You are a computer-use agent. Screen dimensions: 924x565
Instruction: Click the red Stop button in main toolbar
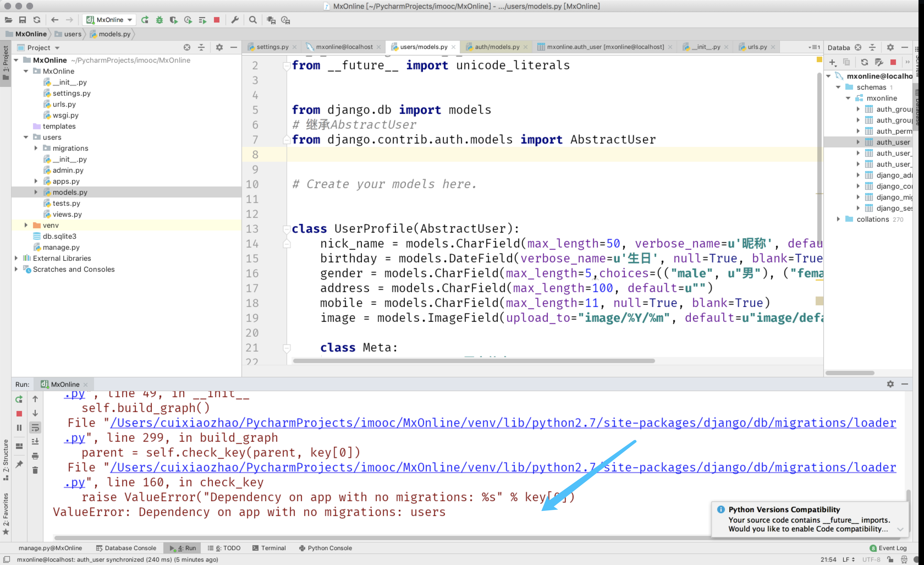tap(216, 20)
